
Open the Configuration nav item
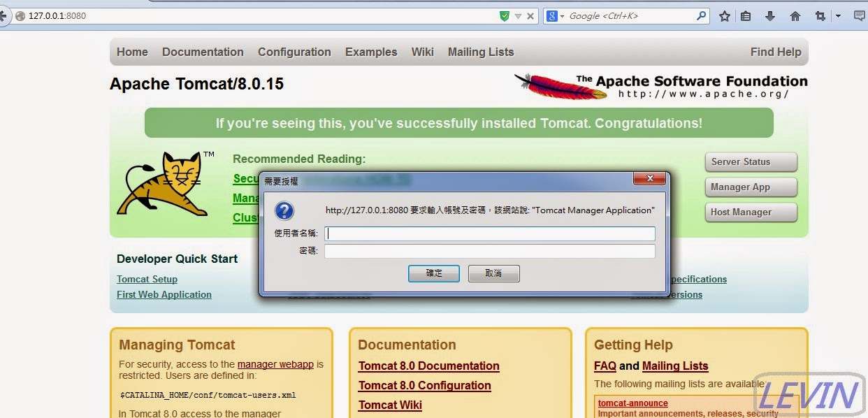[294, 52]
